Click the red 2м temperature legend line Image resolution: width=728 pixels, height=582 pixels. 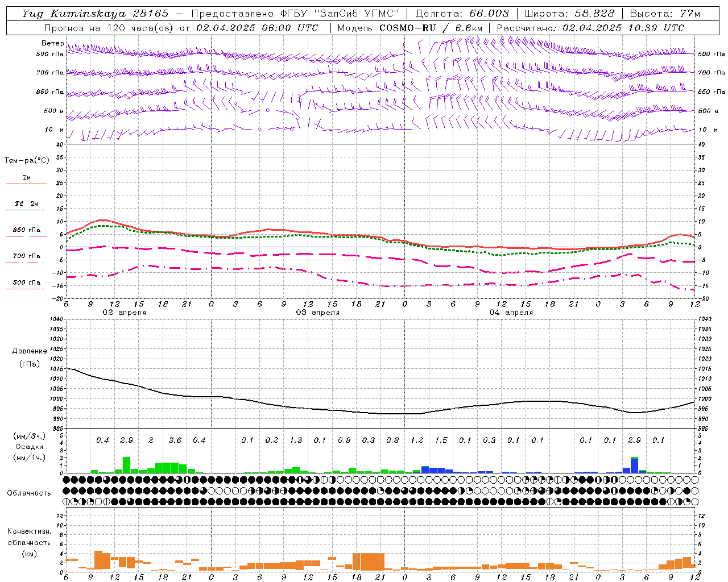pyautogui.click(x=26, y=184)
